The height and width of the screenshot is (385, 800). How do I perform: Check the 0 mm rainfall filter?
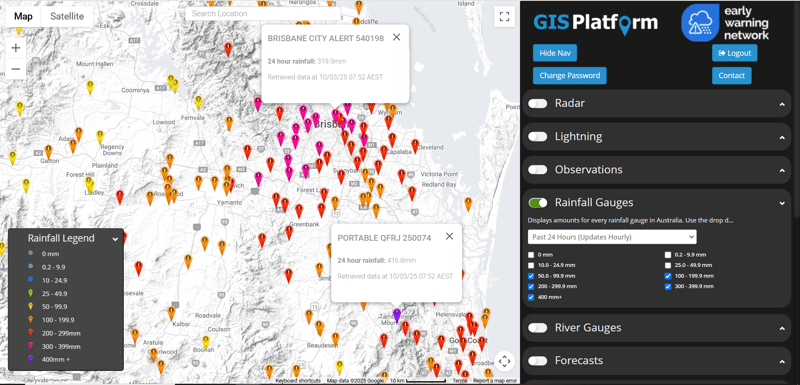531,255
